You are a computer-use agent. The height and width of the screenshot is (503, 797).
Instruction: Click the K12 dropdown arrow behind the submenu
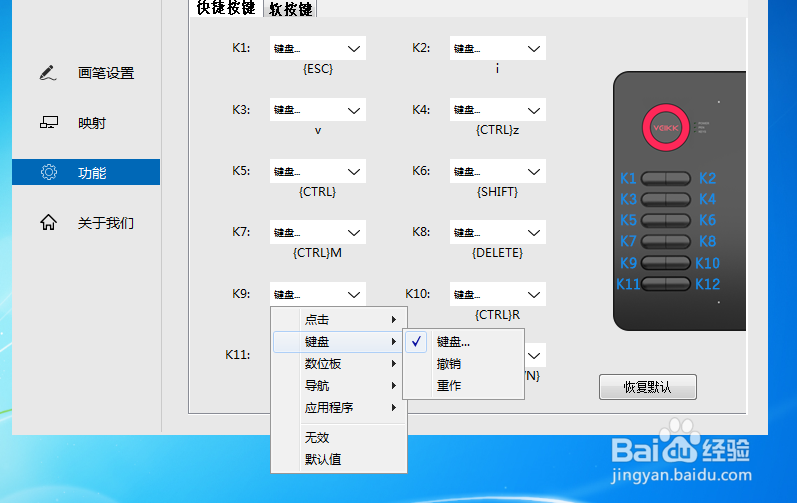tap(534, 356)
